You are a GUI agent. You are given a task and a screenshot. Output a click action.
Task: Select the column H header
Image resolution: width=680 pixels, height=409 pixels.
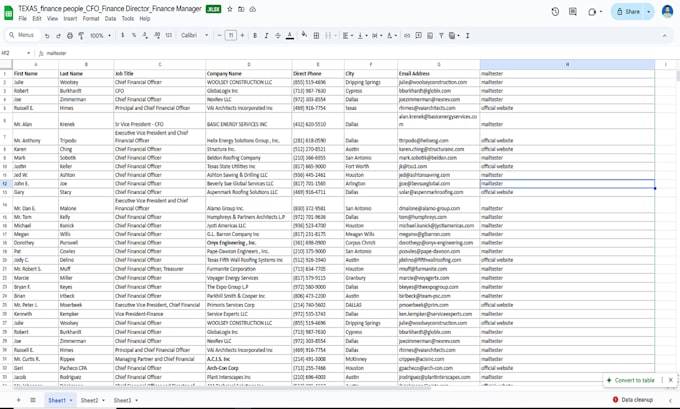pos(567,64)
